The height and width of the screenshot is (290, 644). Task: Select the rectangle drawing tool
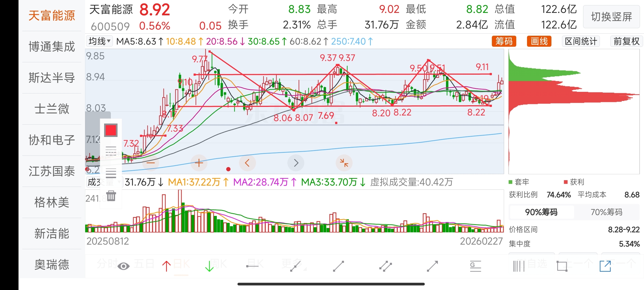(562, 266)
